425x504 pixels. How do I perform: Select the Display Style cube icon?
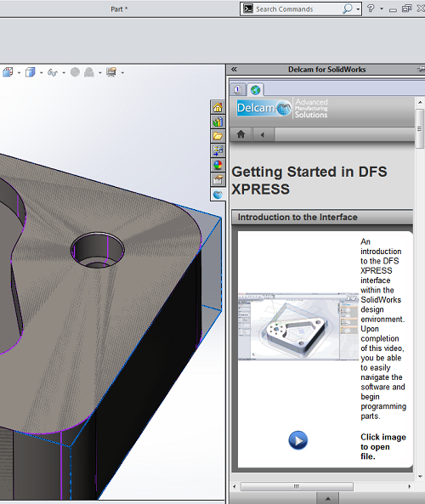(x=31, y=72)
